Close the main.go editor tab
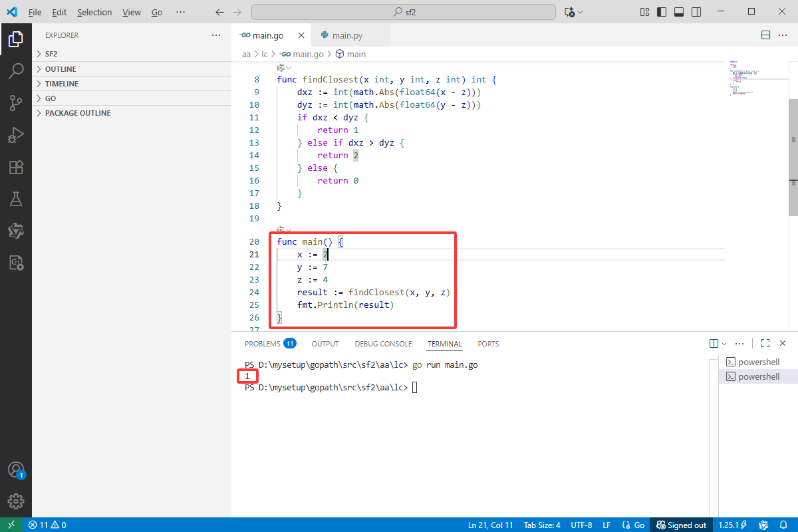The image size is (798, 532). [301, 35]
